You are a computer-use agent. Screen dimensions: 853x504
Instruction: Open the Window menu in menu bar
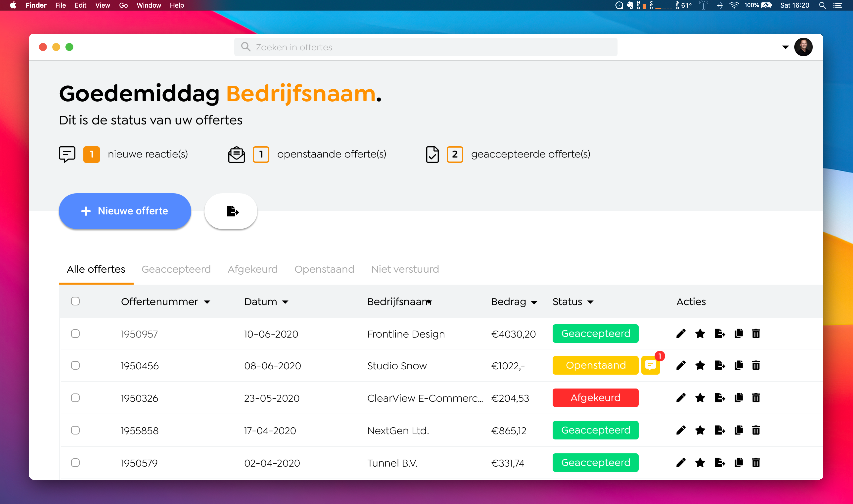coord(149,5)
